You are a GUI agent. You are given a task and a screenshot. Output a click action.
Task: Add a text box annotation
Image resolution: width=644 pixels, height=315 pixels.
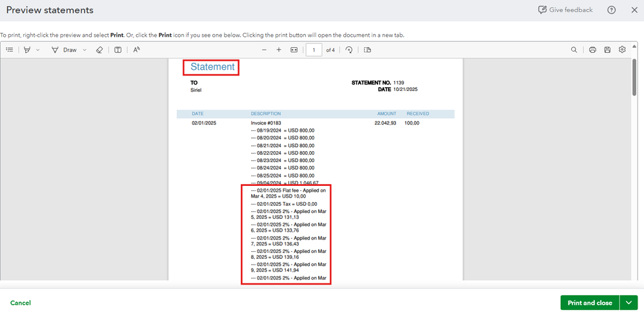click(118, 50)
